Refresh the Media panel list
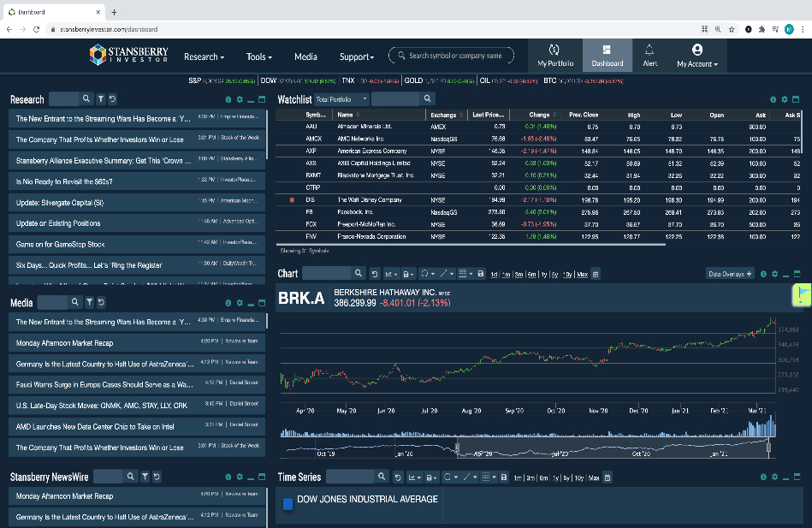This screenshot has height=528, width=812. point(101,301)
